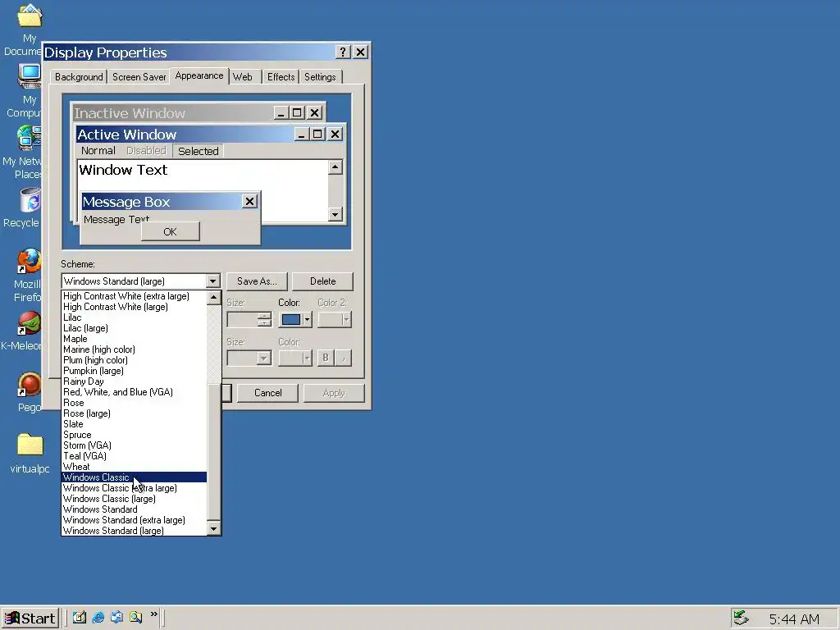The width and height of the screenshot is (840, 630).
Task: Click scheme list scroll up arrow
Action: [x=214, y=297]
